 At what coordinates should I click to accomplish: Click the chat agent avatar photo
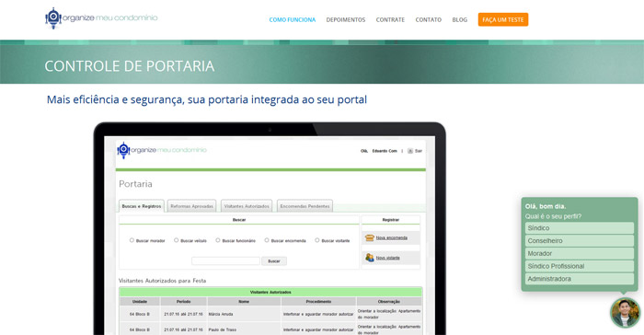[x=625, y=312]
